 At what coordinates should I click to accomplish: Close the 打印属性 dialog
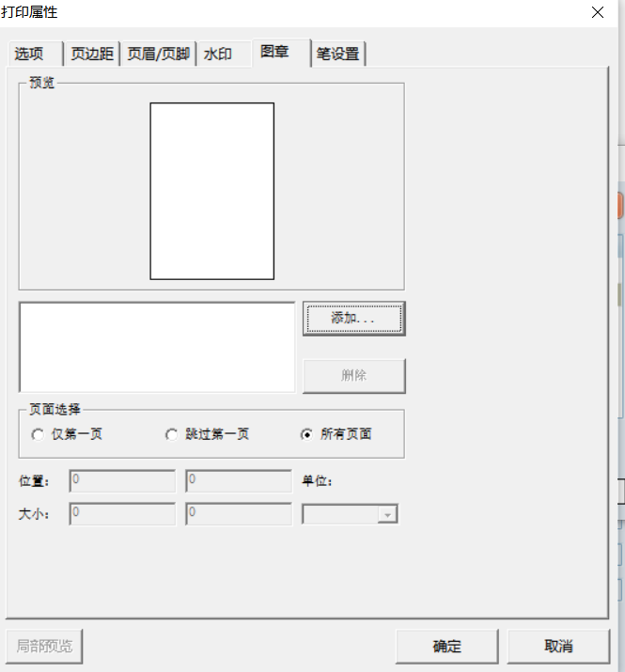[598, 12]
